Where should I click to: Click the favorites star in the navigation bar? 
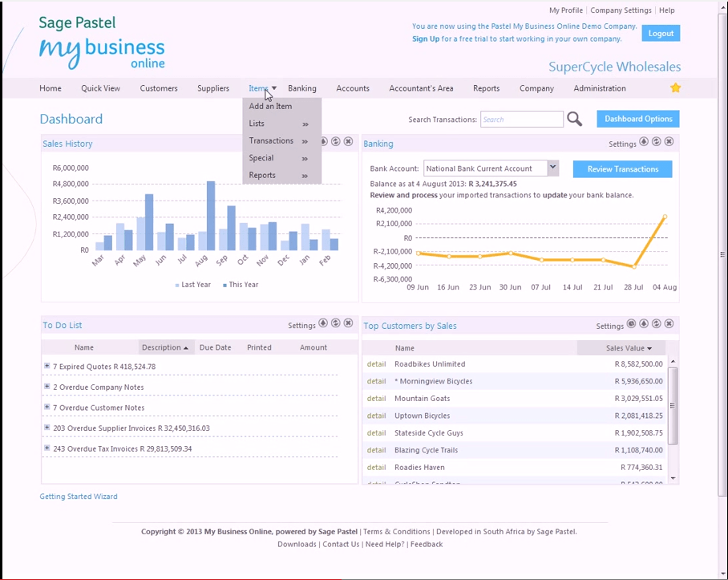(675, 87)
